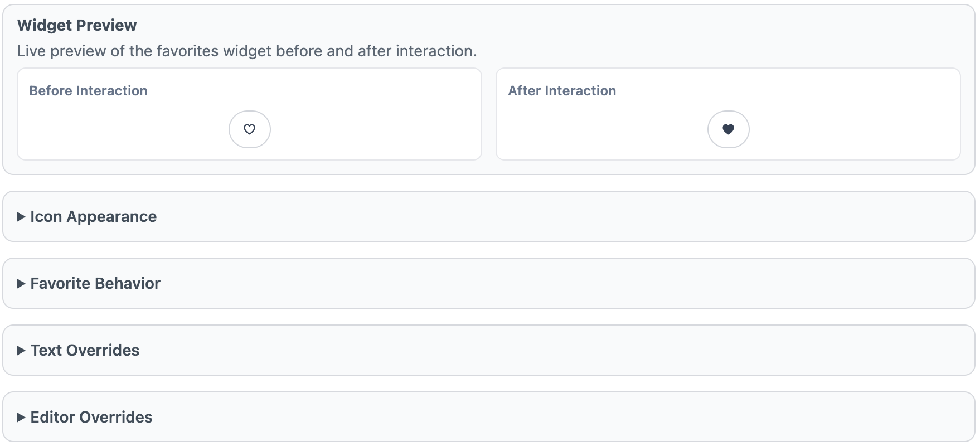Open the Favorite Behavior section title
The height and width of the screenshot is (446, 980).
(x=95, y=284)
